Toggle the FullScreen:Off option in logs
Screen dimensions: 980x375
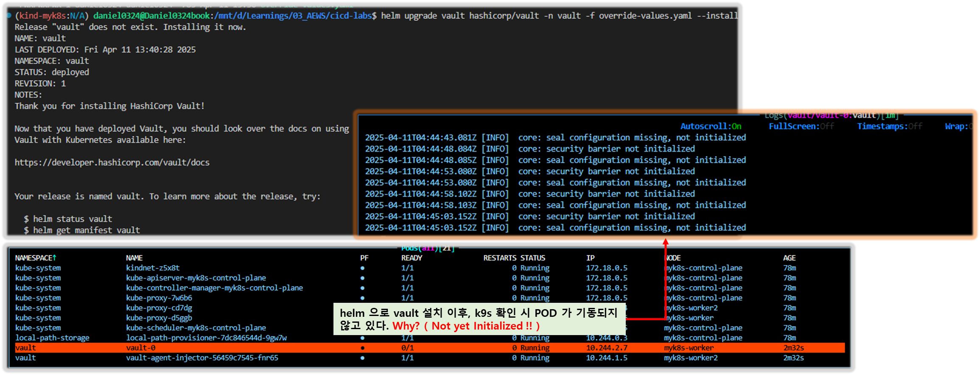(x=801, y=126)
